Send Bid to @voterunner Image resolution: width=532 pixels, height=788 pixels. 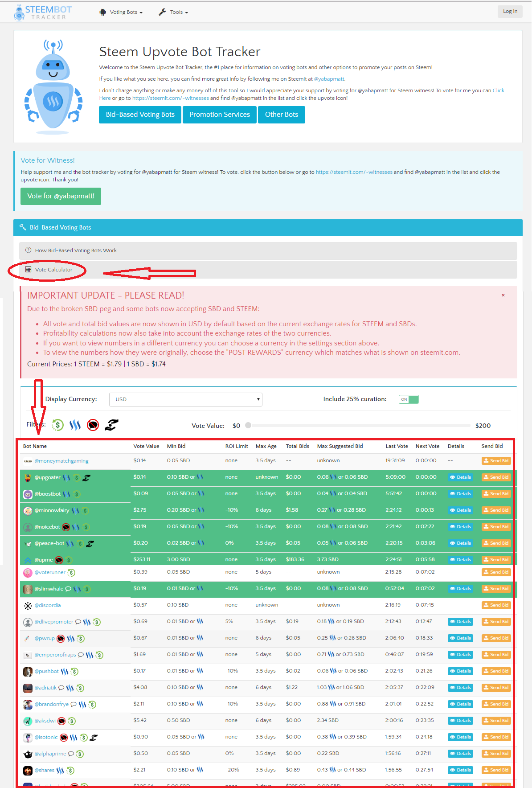tap(496, 572)
